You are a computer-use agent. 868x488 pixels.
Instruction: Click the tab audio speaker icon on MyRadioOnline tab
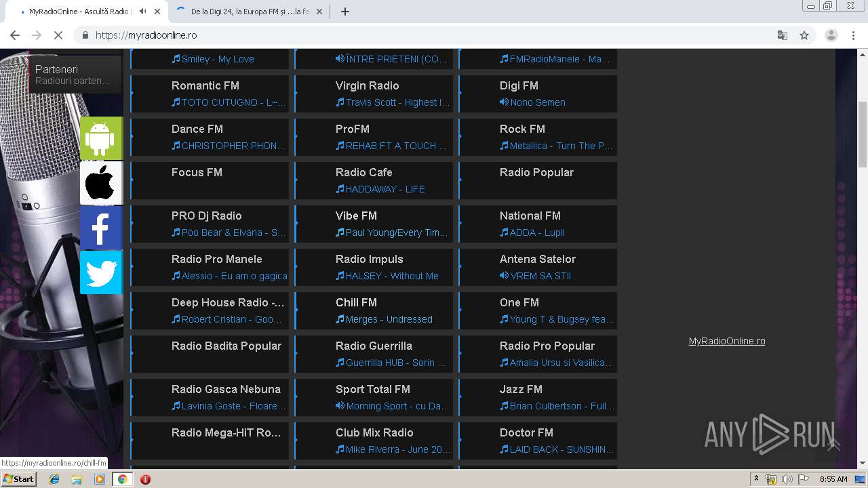pyautogui.click(x=142, y=12)
